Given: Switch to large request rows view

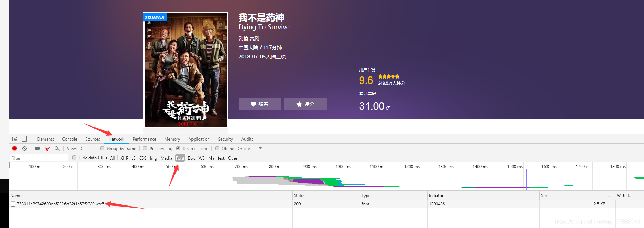Looking at the screenshot, I should [x=84, y=148].
